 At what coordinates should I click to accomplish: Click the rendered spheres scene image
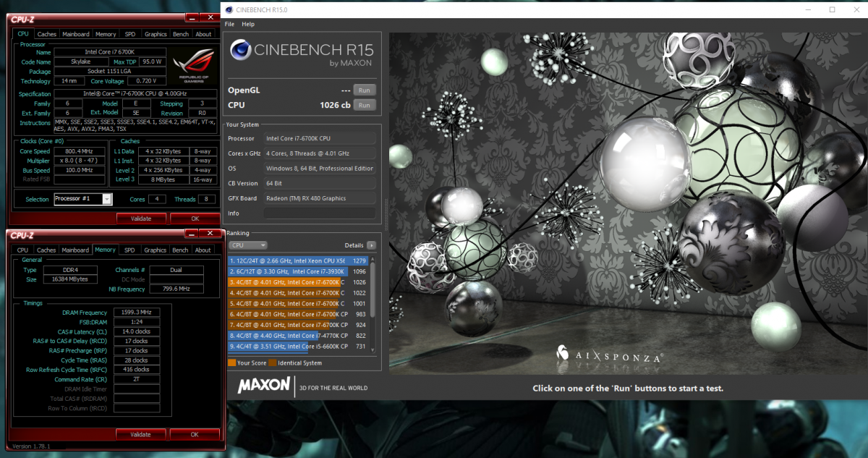click(627, 203)
